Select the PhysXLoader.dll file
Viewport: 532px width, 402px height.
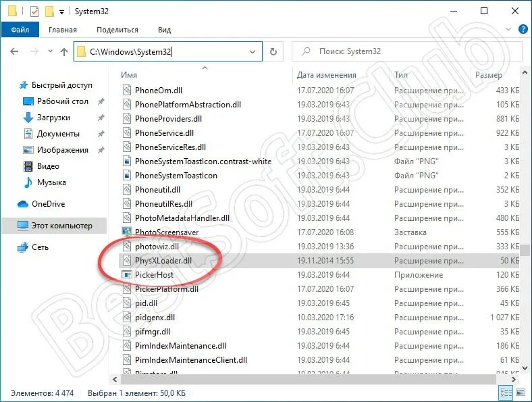point(163,261)
